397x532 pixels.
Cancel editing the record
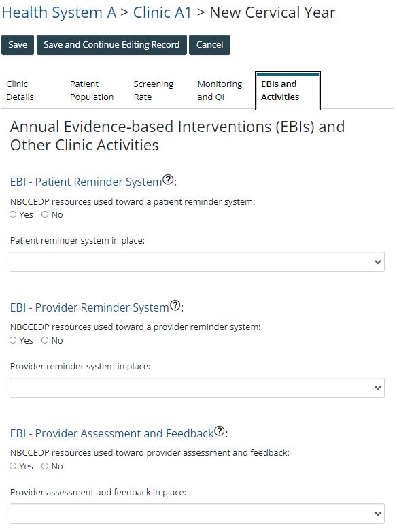[x=209, y=45]
